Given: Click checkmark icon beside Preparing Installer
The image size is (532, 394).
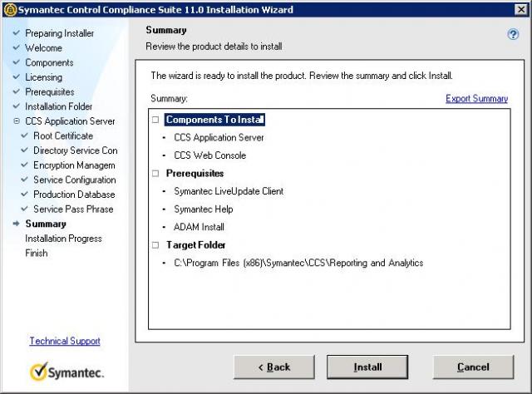Looking at the screenshot, I should coord(17,33).
